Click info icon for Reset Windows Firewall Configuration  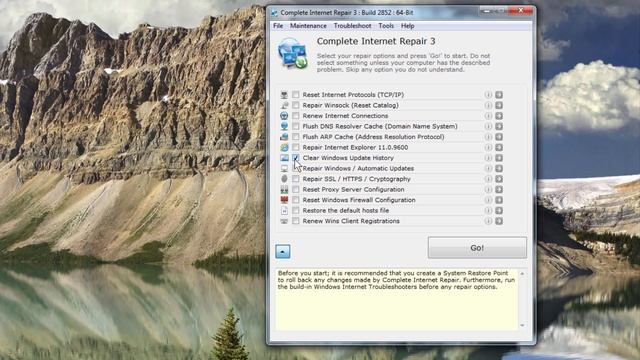pos(488,200)
